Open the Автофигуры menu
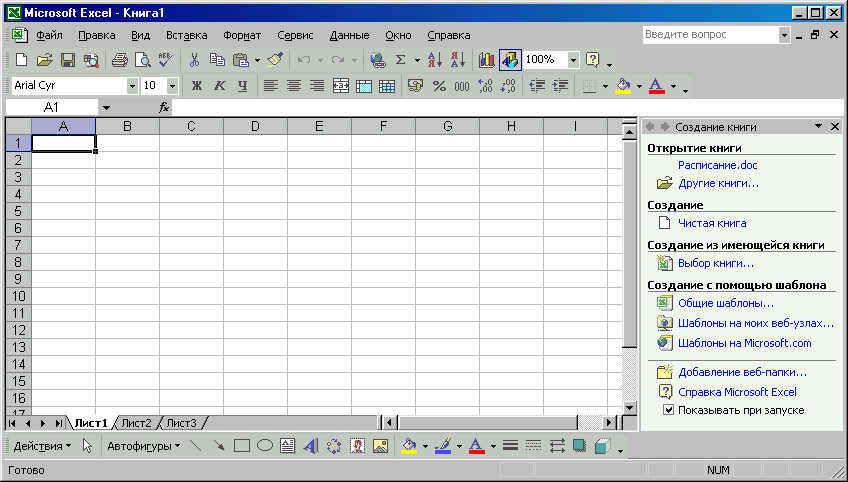The width and height of the screenshot is (848, 482). pyautogui.click(x=143, y=446)
